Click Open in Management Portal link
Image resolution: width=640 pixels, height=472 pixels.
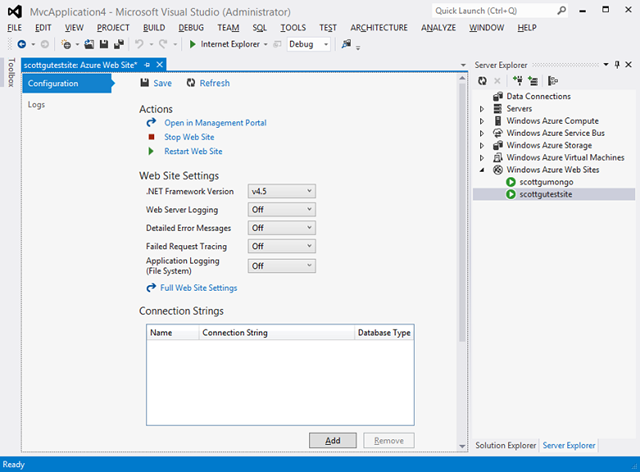[215, 123]
